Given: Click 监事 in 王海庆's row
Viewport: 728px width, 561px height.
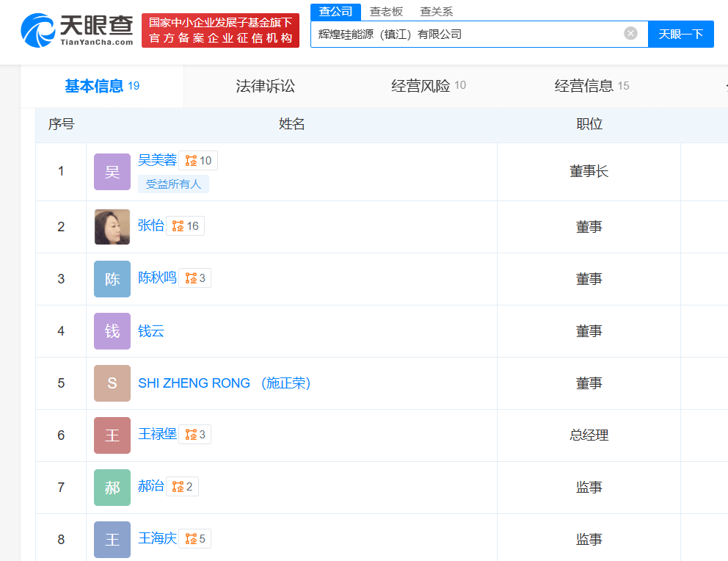Looking at the screenshot, I should click(589, 539).
